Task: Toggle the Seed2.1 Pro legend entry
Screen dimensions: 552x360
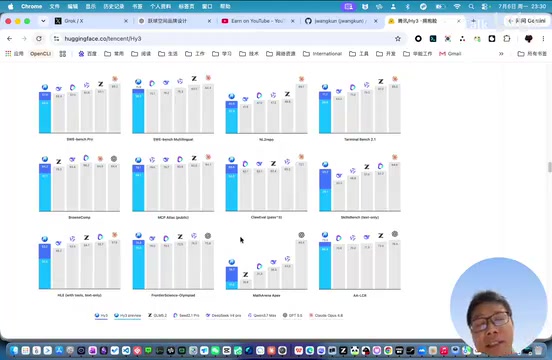Action: point(186,315)
